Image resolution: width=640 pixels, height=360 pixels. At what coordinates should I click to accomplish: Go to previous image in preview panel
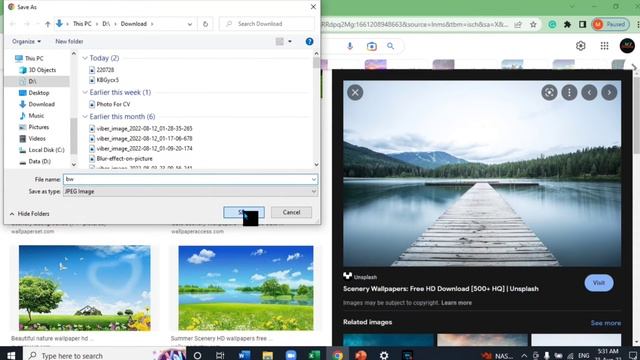(x=589, y=93)
